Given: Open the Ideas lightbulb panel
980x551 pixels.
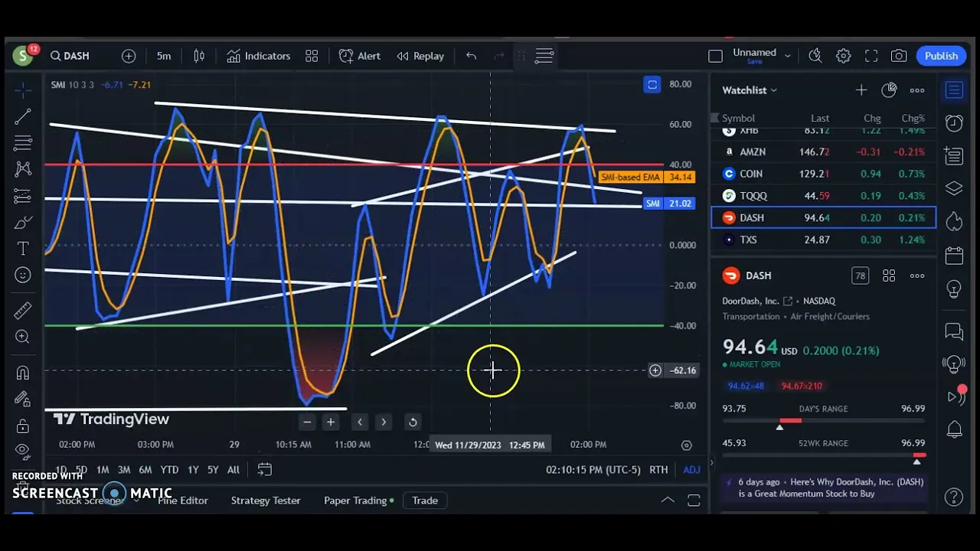Looking at the screenshot, I should coord(954,289).
